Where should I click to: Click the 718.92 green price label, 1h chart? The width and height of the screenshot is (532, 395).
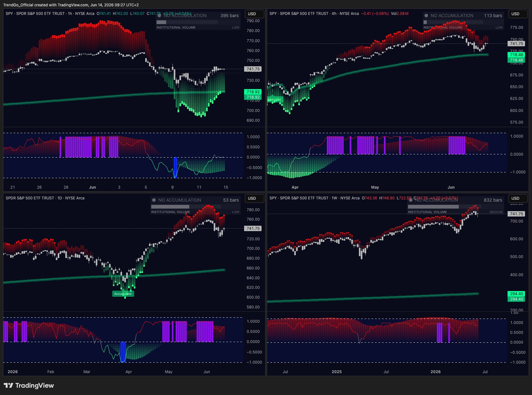click(x=253, y=92)
